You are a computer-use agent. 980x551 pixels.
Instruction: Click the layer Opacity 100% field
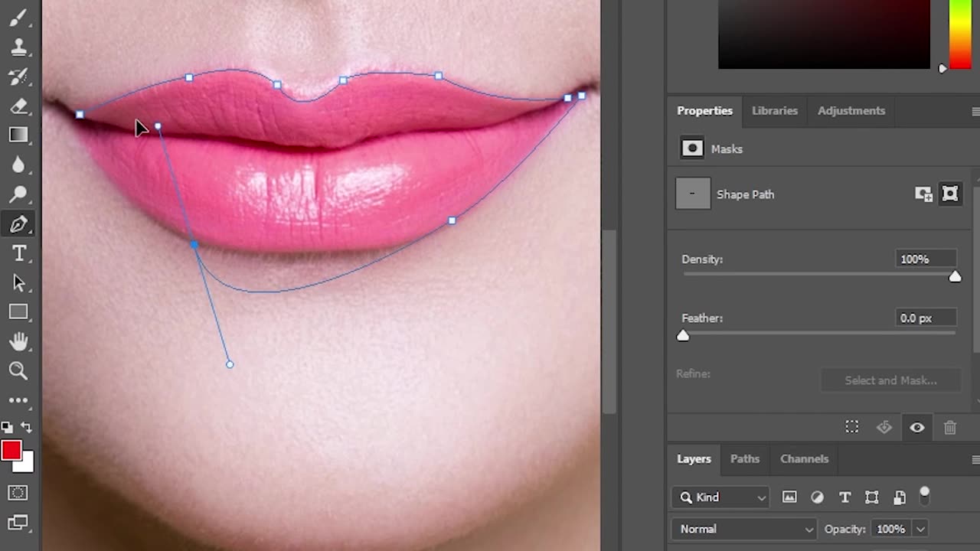[891, 529]
